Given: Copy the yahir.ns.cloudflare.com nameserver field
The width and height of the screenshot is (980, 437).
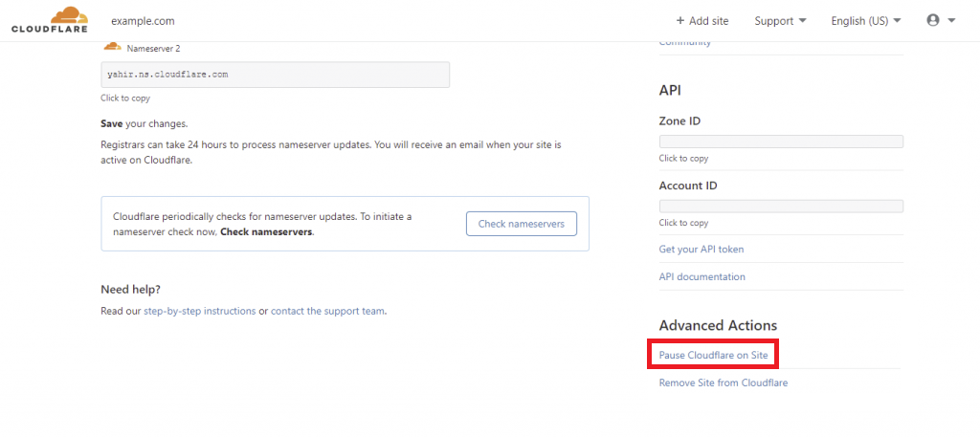Looking at the screenshot, I should point(275,75).
